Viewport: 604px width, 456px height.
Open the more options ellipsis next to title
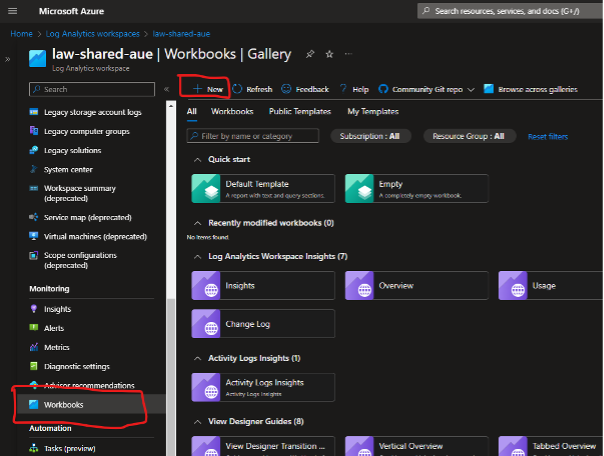pyautogui.click(x=348, y=54)
